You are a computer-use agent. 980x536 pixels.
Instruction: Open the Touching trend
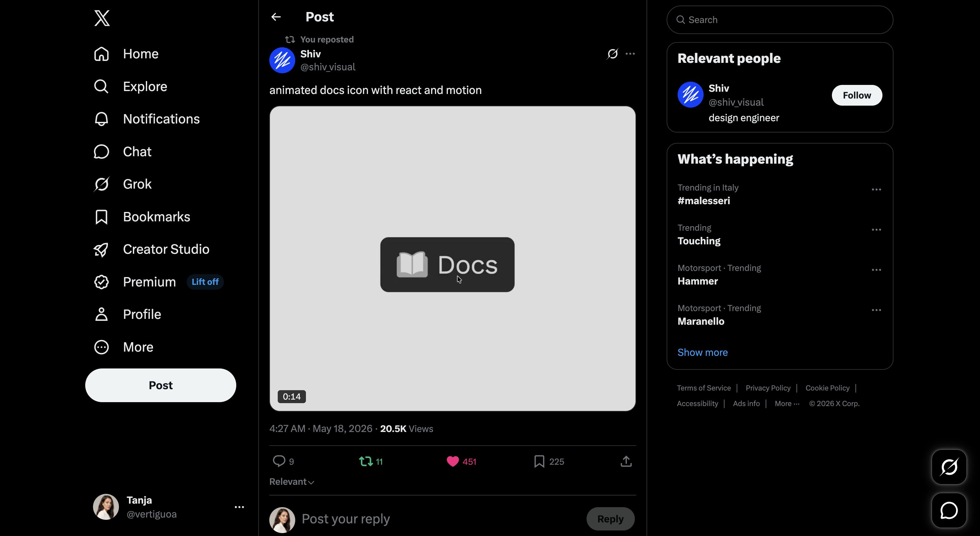pyautogui.click(x=699, y=241)
